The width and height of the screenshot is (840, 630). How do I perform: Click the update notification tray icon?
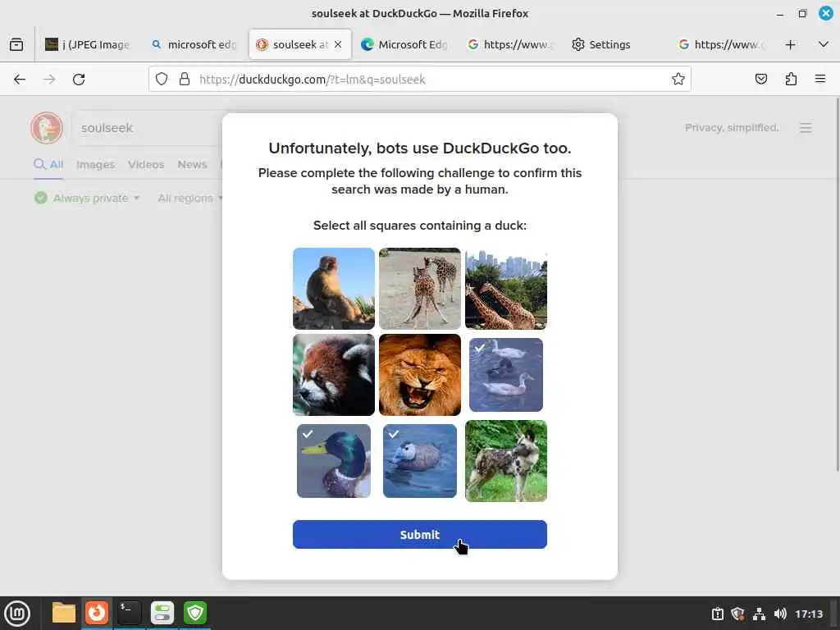tap(717, 614)
